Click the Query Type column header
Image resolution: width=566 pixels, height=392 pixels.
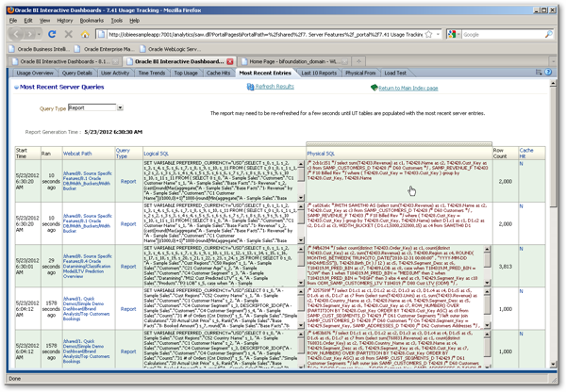(123, 153)
